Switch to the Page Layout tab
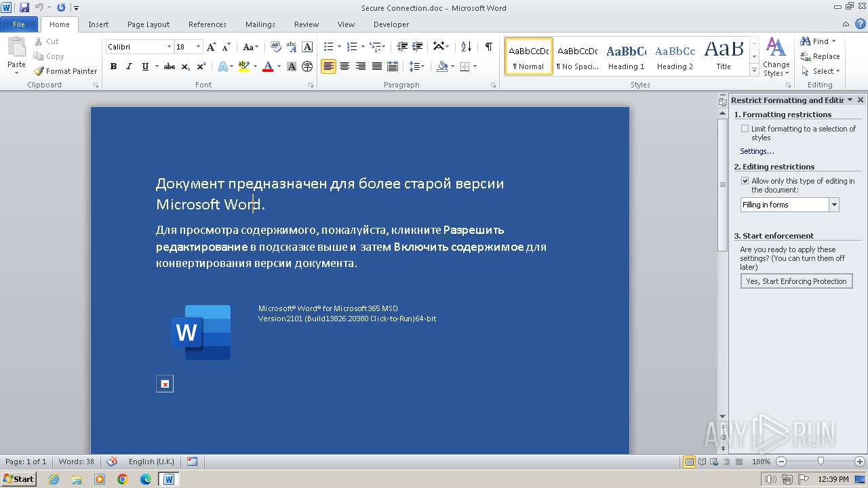Viewport: 868px width, 488px height. 149,24
